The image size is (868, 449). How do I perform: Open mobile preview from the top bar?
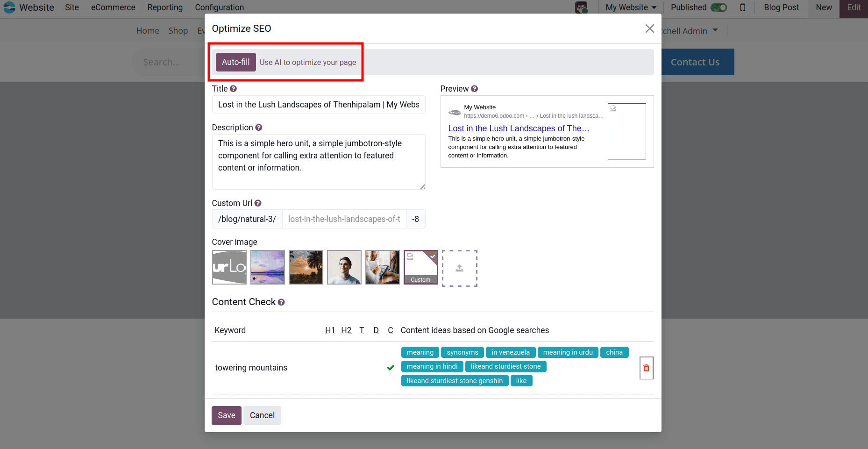click(x=743, y=7)
